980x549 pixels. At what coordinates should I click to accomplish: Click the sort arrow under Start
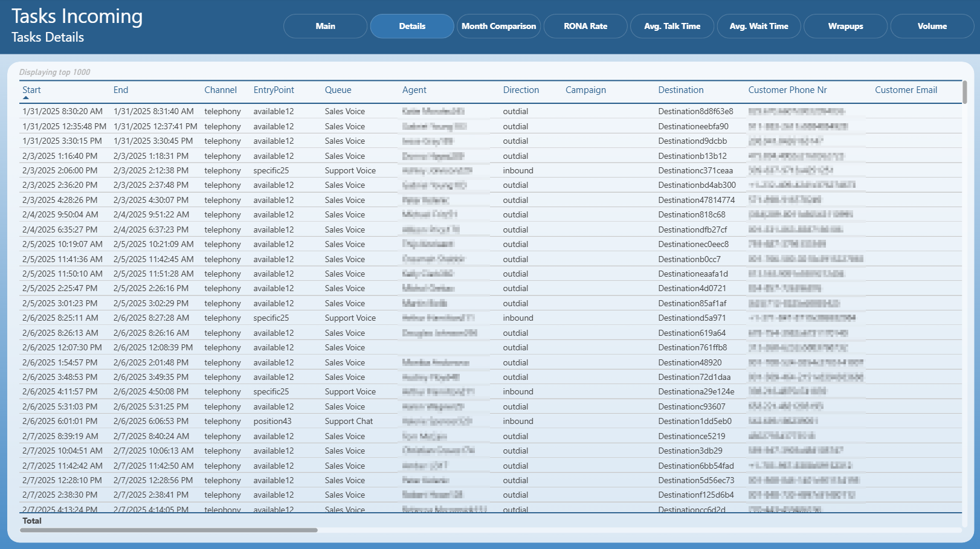[x=25, y=98]
